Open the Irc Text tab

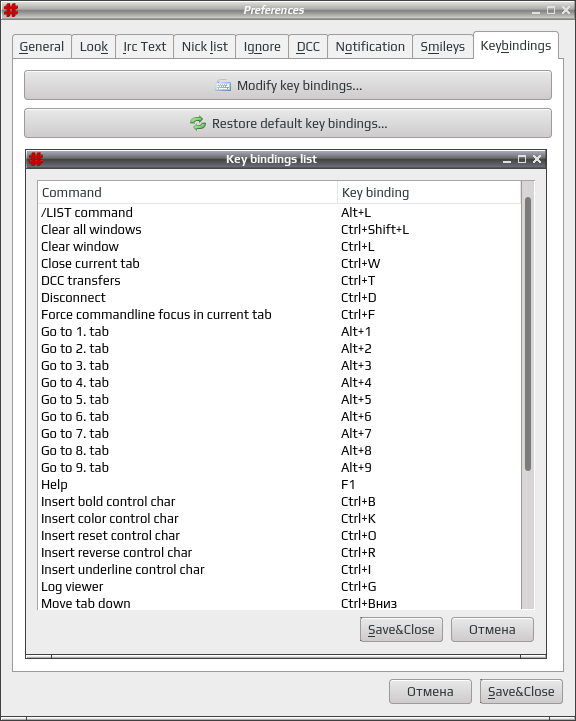coord(144,46)
